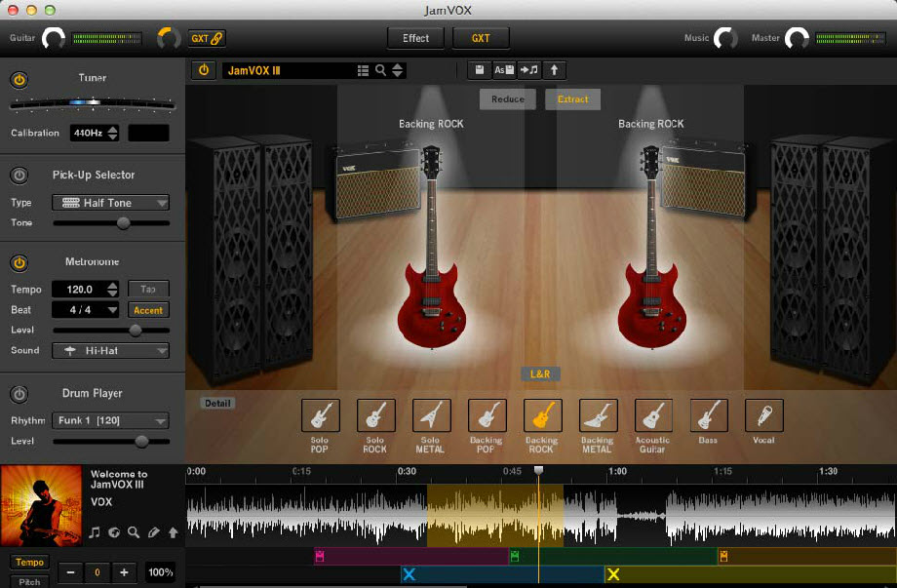Switch to the GXT tab
The image size is (897, 588).
tap(481, 38)
